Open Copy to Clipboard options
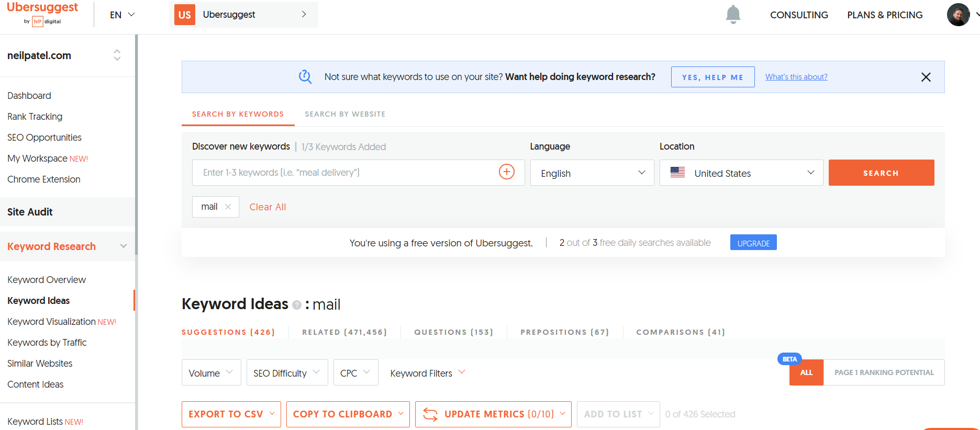This screenshot has width=980, height=430. point(348,414)
